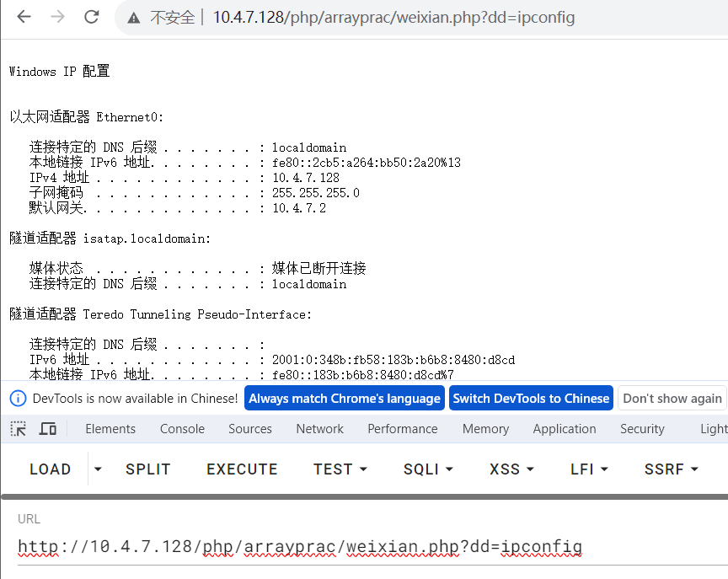This screenshot has width=728, height=579.
Task: Open the Memory tab
Action: 485,429
